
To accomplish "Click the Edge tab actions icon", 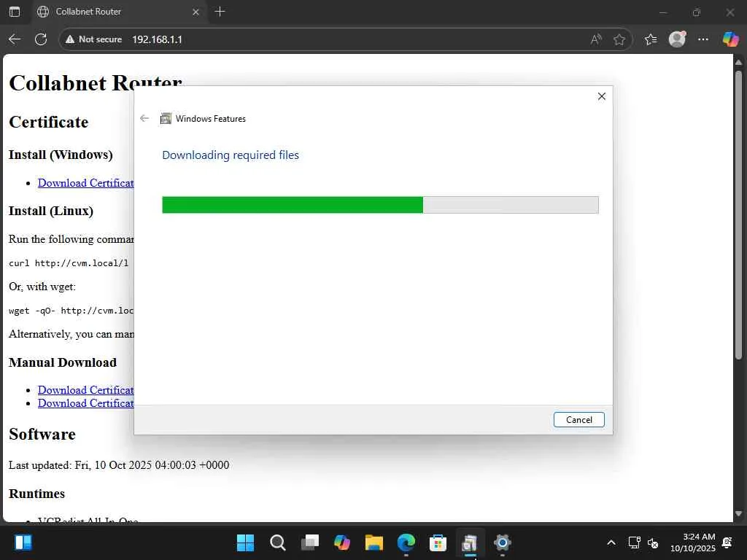I will coord(15,12).
